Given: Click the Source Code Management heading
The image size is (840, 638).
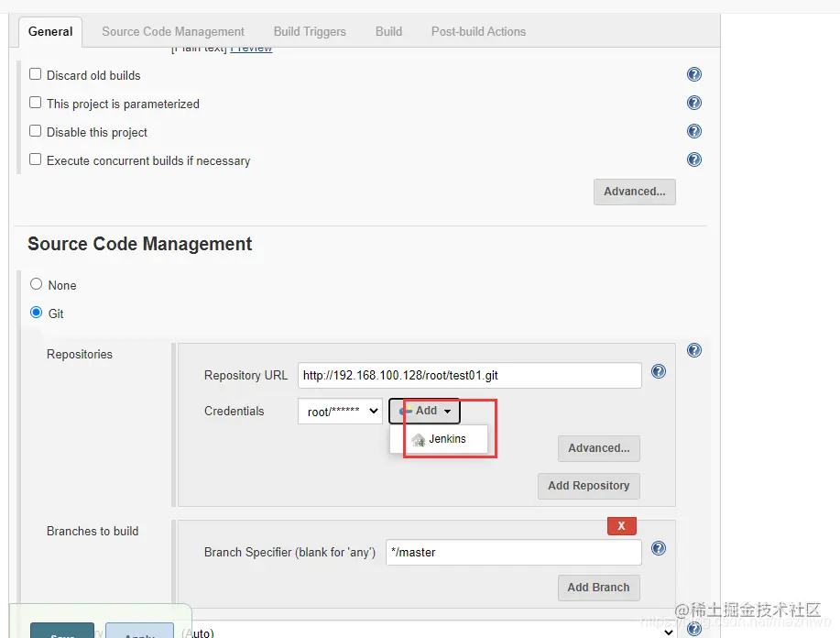Looking at the screenshot, I should pos(139,244).
